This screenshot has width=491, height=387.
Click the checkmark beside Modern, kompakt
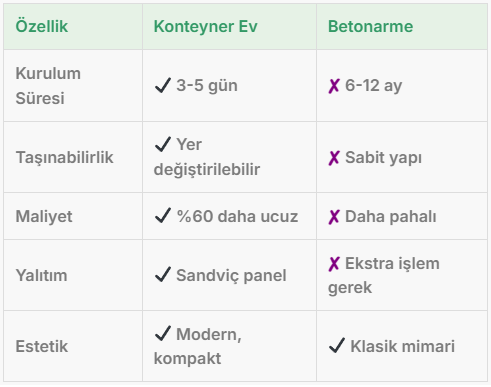click(x=163, y=333)
